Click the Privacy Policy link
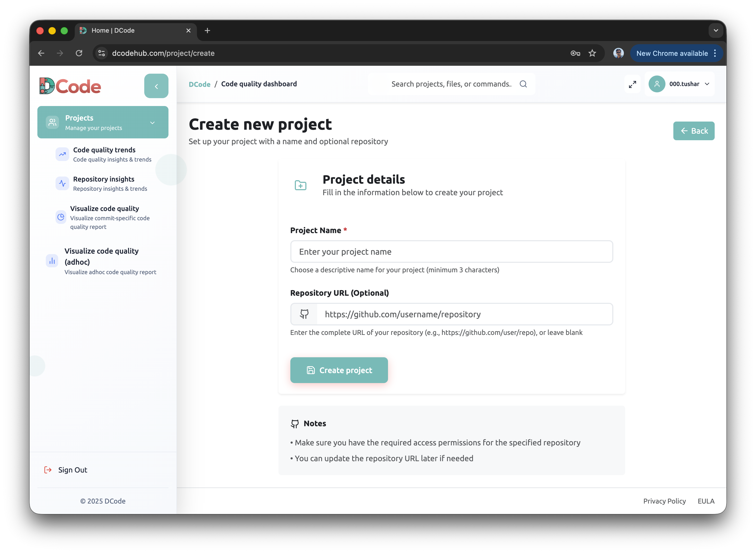This screenshot has height=553, width=756. (x=664, y=501)
